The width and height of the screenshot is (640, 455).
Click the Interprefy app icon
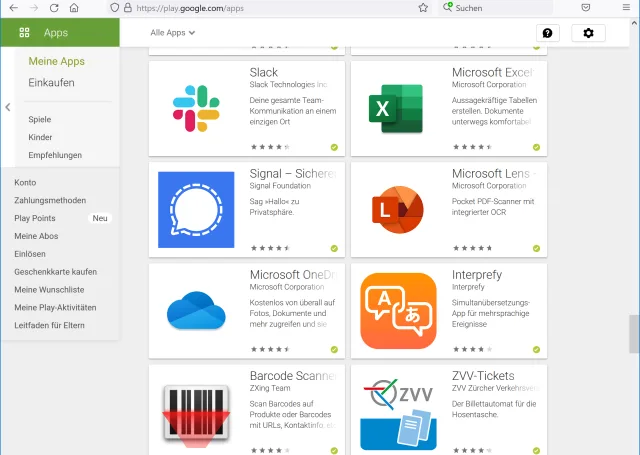click(398, 311)
